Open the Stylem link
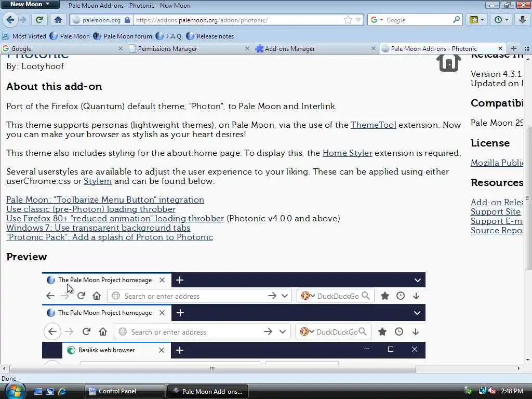Screen dimensions: 532x399 (x=98, y=181)
